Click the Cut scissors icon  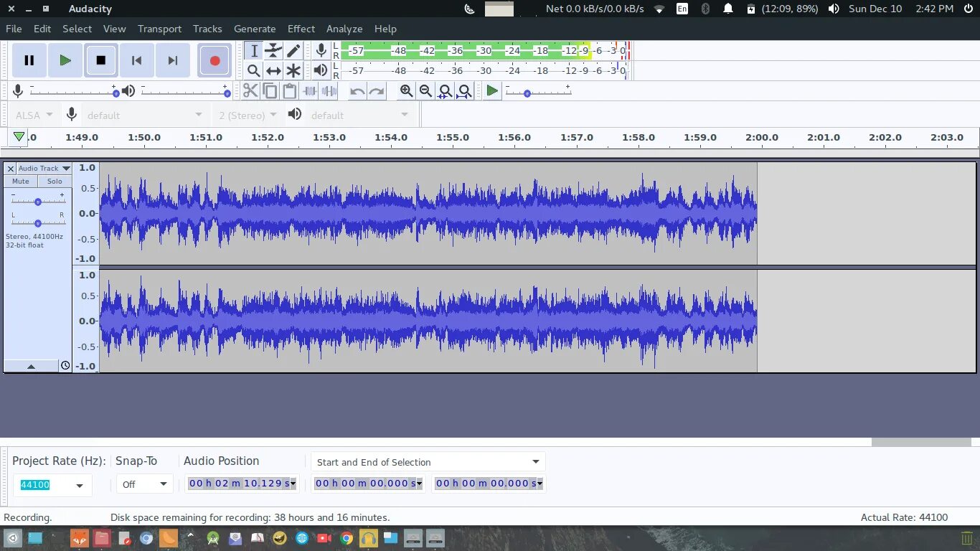coord(250,91)
